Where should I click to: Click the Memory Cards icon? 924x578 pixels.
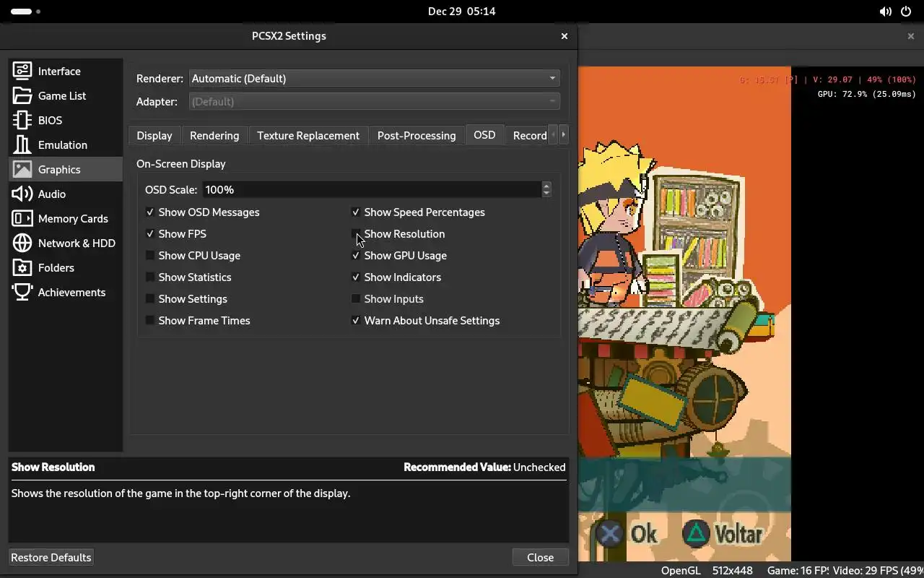point(22,218)
